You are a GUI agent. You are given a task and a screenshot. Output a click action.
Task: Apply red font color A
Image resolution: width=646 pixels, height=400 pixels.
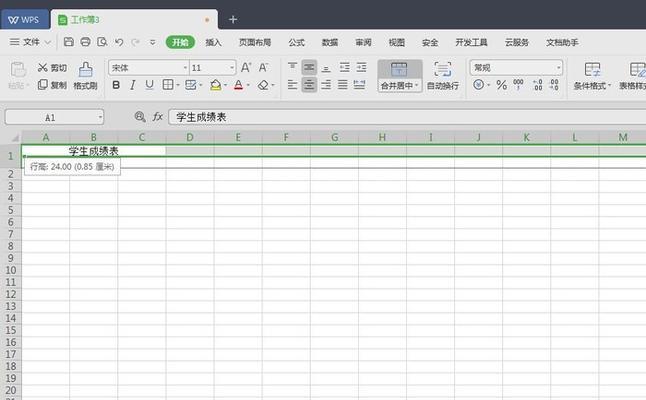coord(238,85)
